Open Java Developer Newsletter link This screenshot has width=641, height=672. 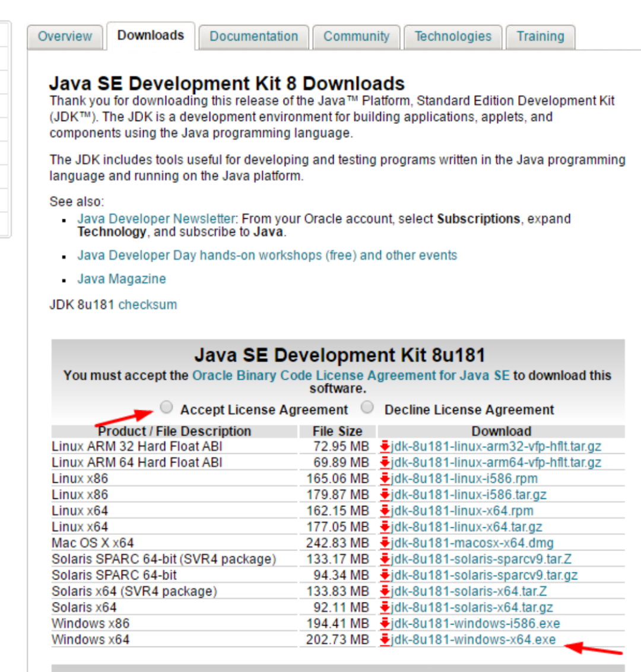pos(156,219)
